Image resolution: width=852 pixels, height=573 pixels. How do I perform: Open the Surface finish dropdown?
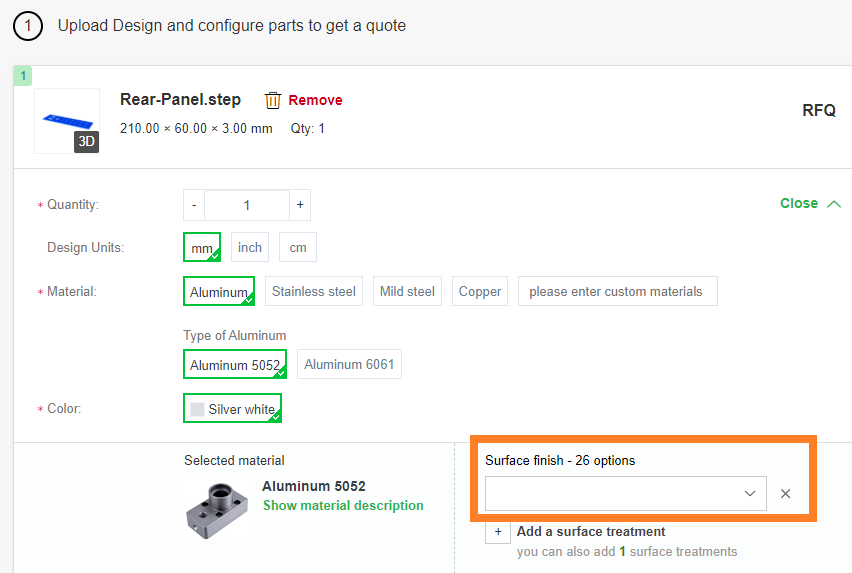tap(626, 494)
